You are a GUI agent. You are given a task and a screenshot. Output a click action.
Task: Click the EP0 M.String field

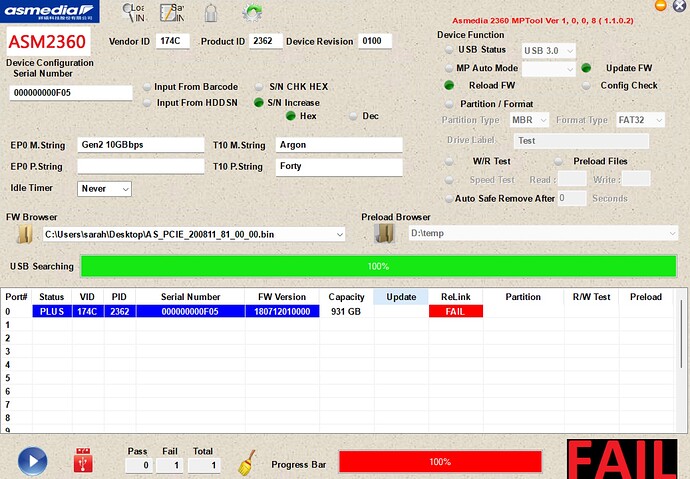tap(141, 145)
